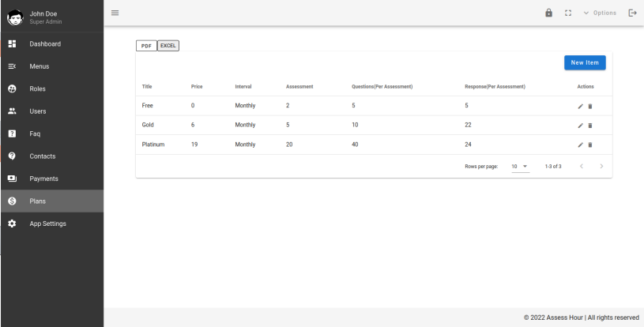Go to previous page of the table
The height and width of the screenshot is (327, 644).
(x=581, y=166)
